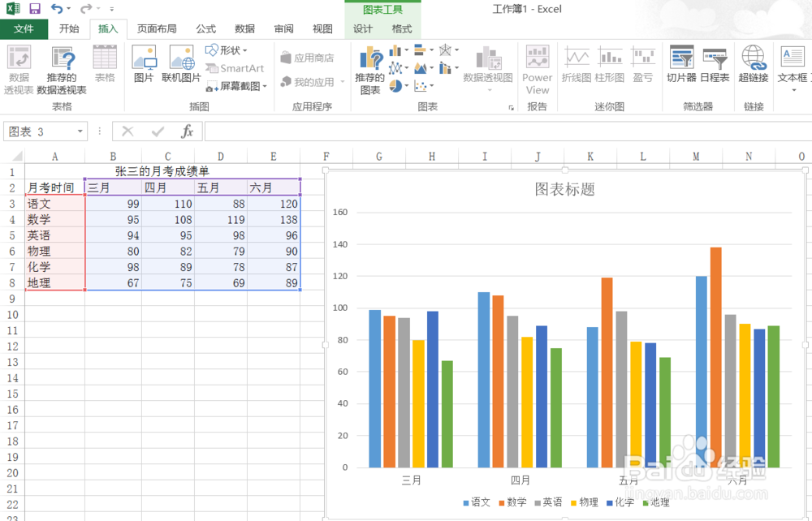Click the Redo arrow icon
812x521 pixels.
click(86, 8)
